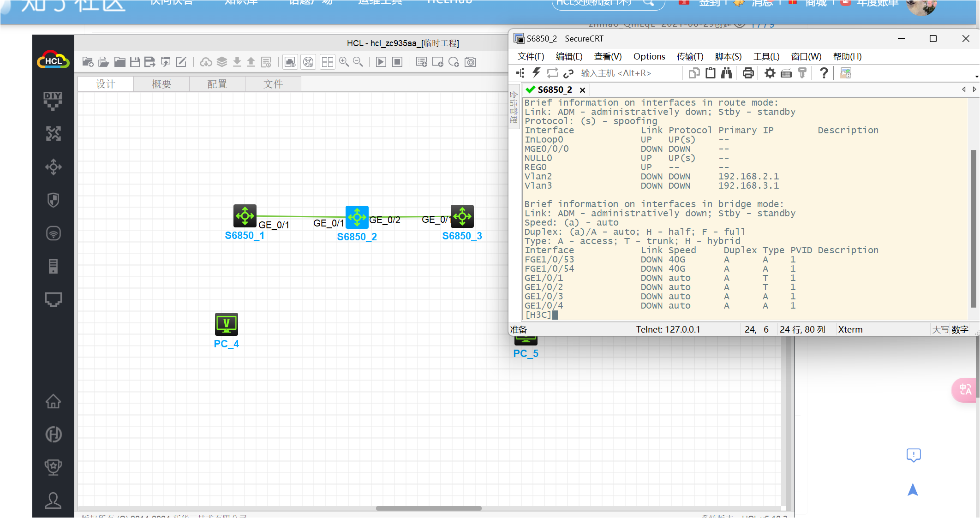
Task: Toggle grid display on canvas
Action: pos(328,62)
